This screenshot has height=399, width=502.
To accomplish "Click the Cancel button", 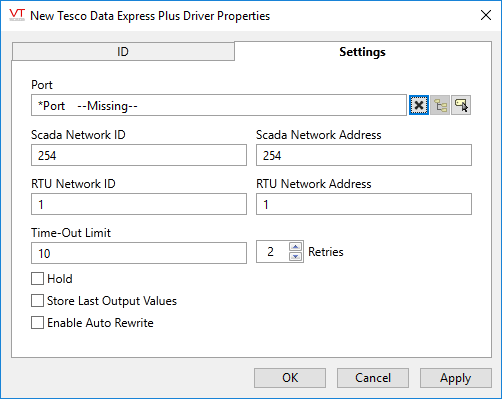I will [373, 378].
